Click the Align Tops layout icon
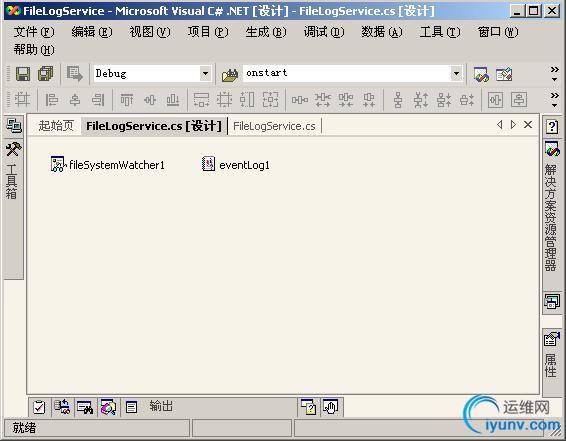The image size is (566, 441). click(127, 100)
